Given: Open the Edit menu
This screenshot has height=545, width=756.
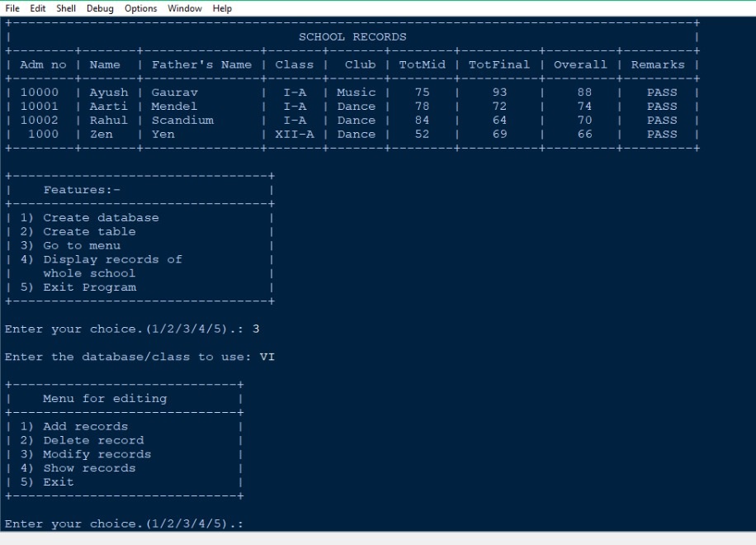Looking at the screenshot, I should [x=37, y=8].
